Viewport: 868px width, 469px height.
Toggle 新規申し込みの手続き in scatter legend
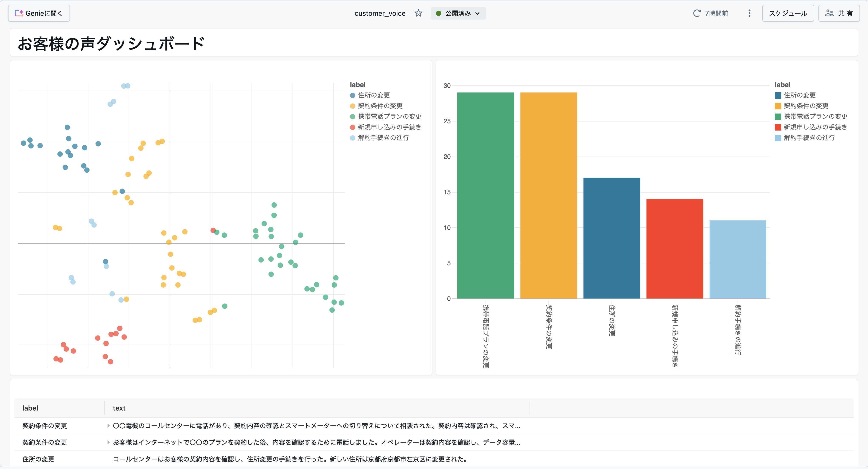389,127
